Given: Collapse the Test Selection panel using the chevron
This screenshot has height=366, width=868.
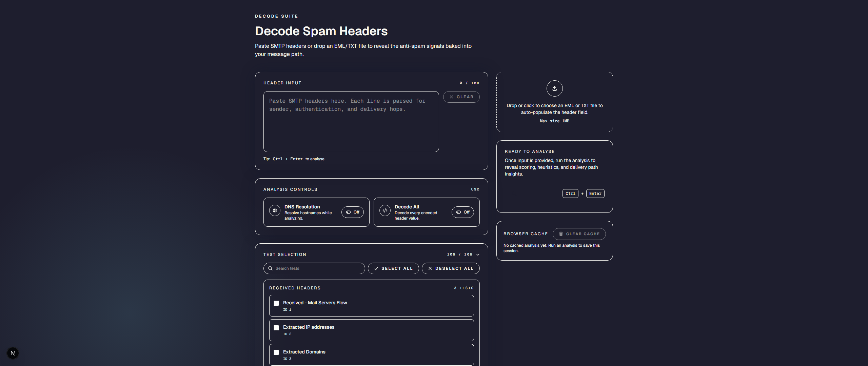Looking at the screenshot, I should [x=478, y=255].
